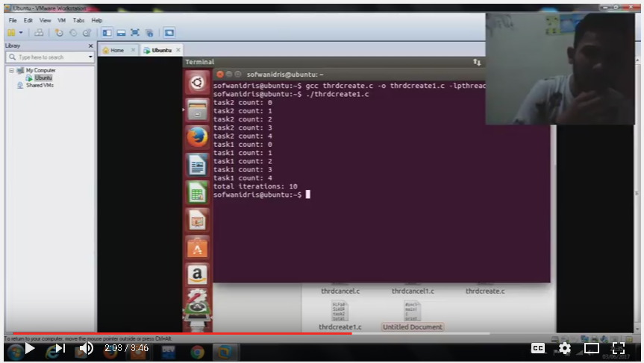Open LibreOffice Writer from launcher

(x=197, y=165)
